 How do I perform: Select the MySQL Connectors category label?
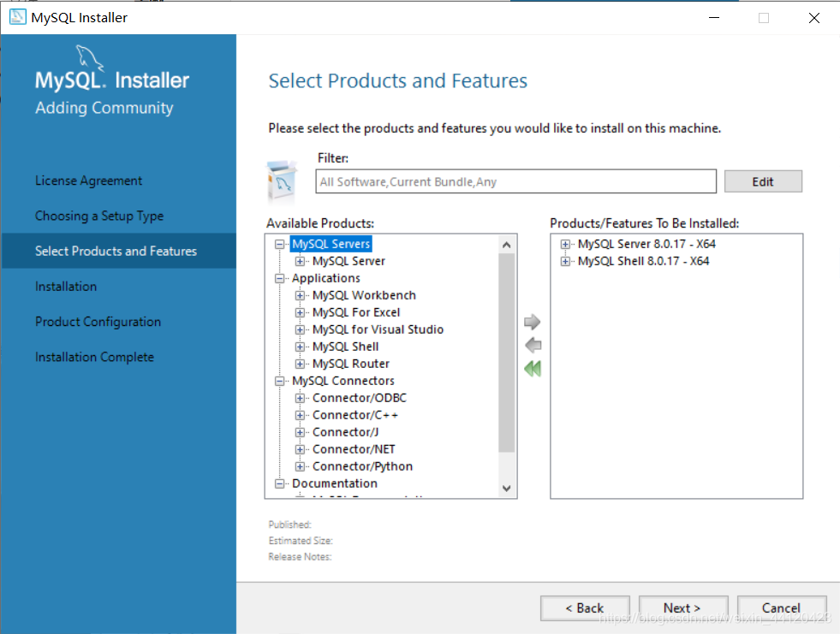coord(343,382)
